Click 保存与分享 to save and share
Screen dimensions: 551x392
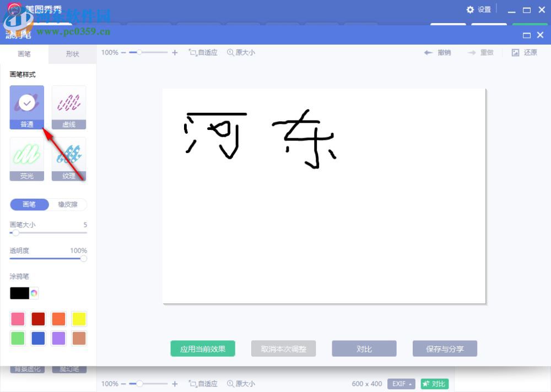click(x=445, y=348)
